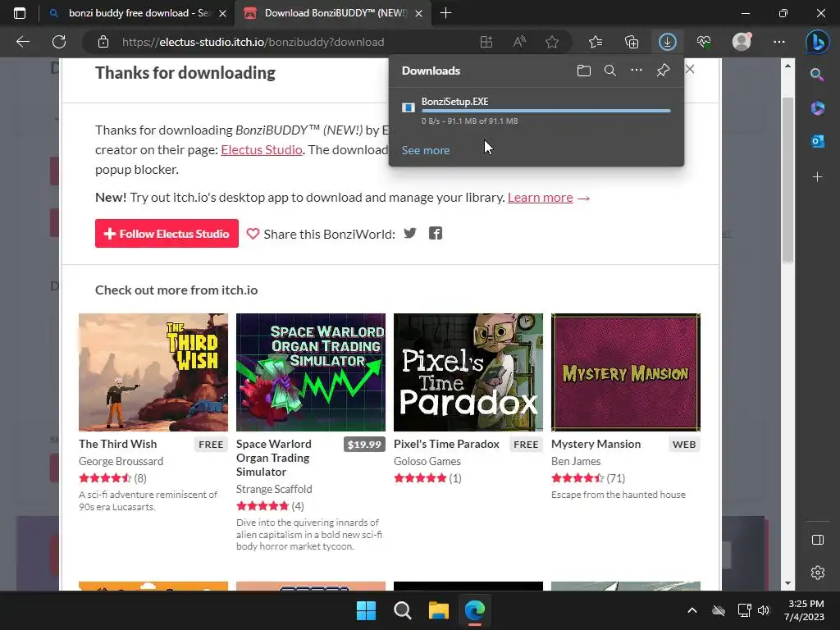Image resolution: width=840 pixels, height=630 pixels.
Task: Close the Download BonziBUDDY tab
Action: coord(419,13)
